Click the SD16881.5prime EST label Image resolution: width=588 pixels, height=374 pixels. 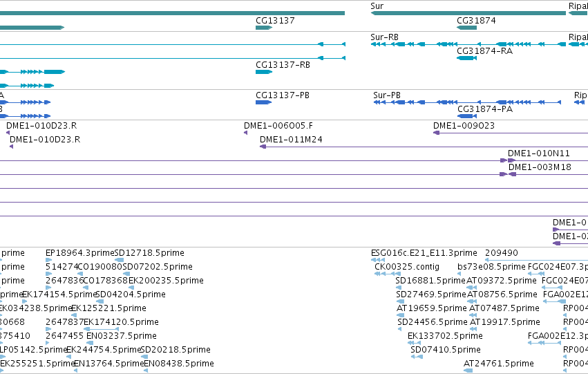click(x=430, y=281)
